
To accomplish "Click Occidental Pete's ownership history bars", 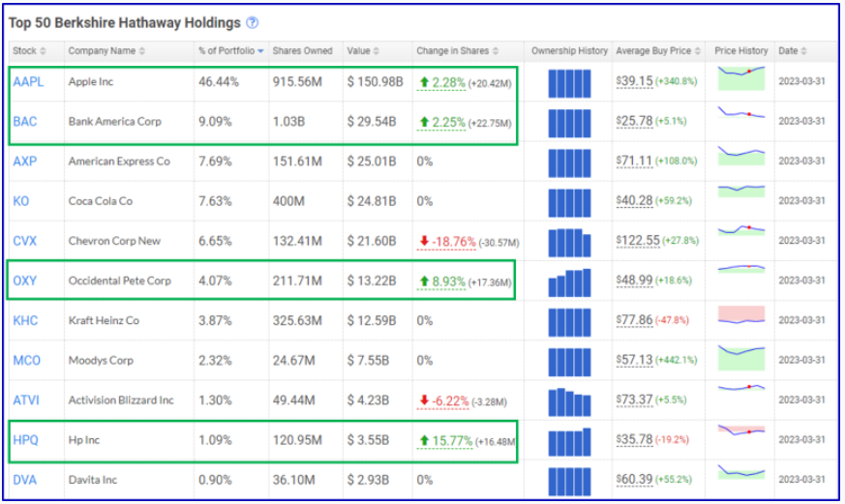I will pos(569,282).
